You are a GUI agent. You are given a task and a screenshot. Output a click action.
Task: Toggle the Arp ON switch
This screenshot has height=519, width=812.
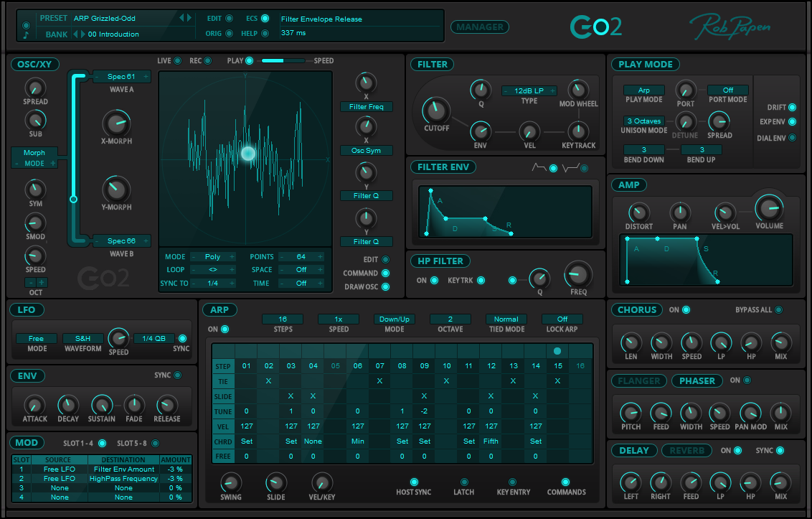pos(225,329)
